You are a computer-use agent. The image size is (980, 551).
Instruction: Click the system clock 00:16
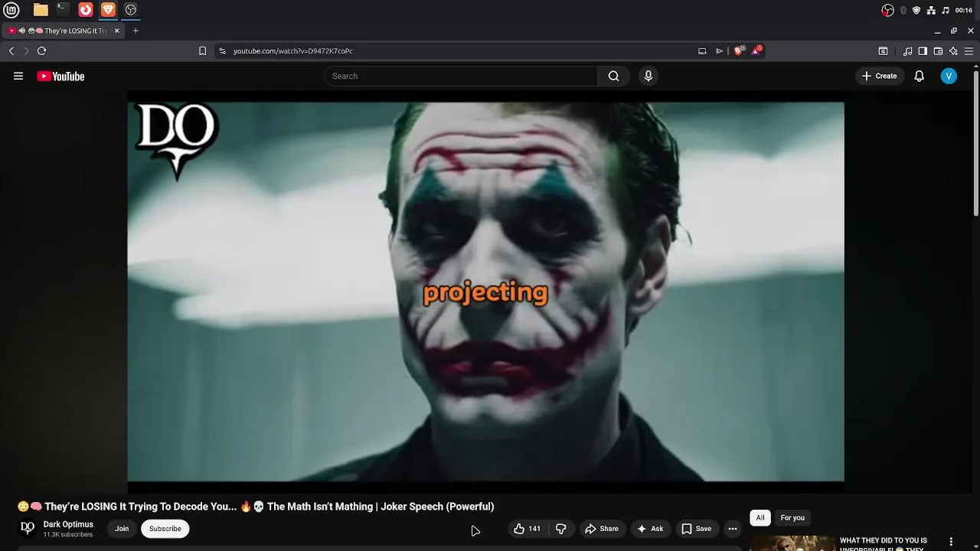coord(964,10)
